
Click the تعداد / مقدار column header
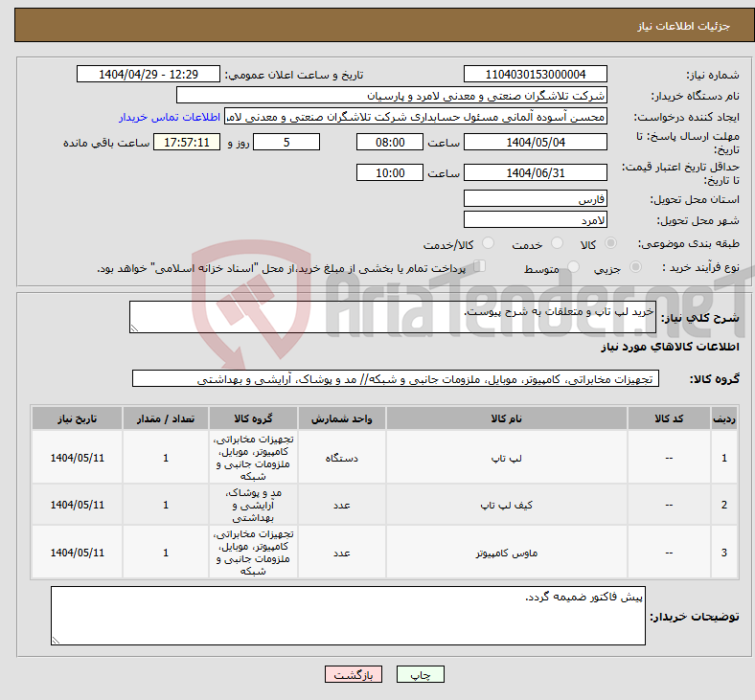click(x=166, y=418)
